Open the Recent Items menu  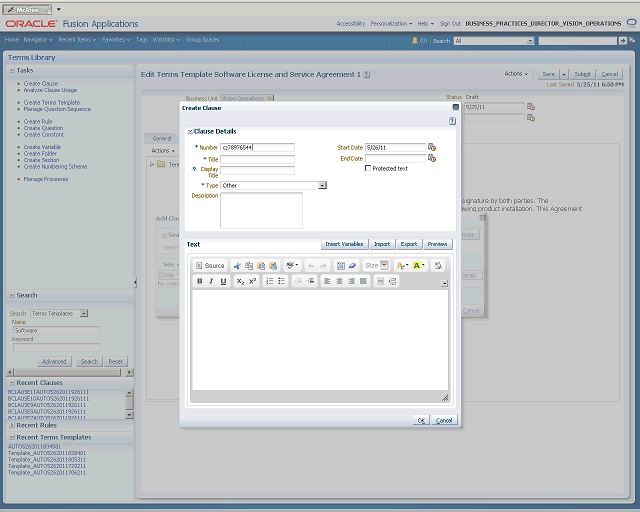pos(77,40)
